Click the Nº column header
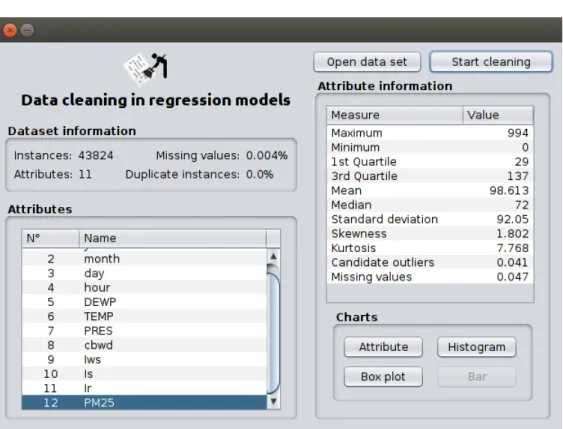Screen dimensions: 563x429 pos(50,238)
